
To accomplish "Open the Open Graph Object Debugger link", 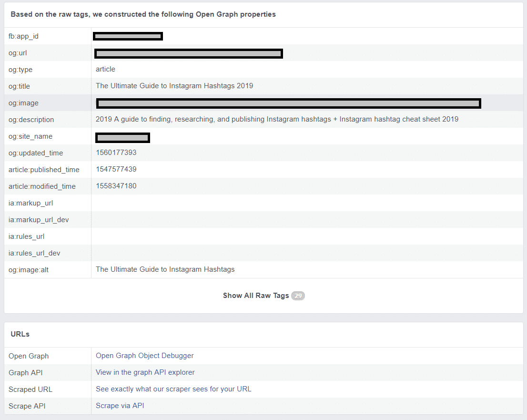I will (x=144, y=356).
